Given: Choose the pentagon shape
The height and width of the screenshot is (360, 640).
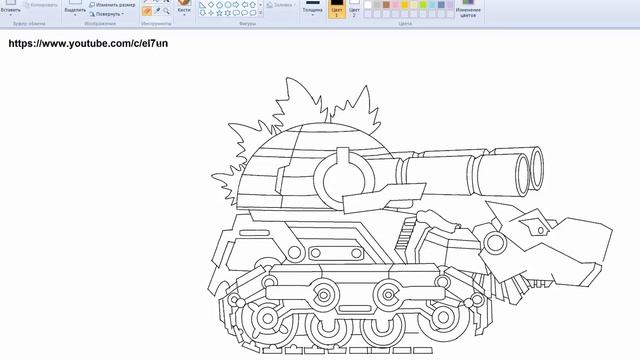Looking at the screenshot, I should (219, 5).
